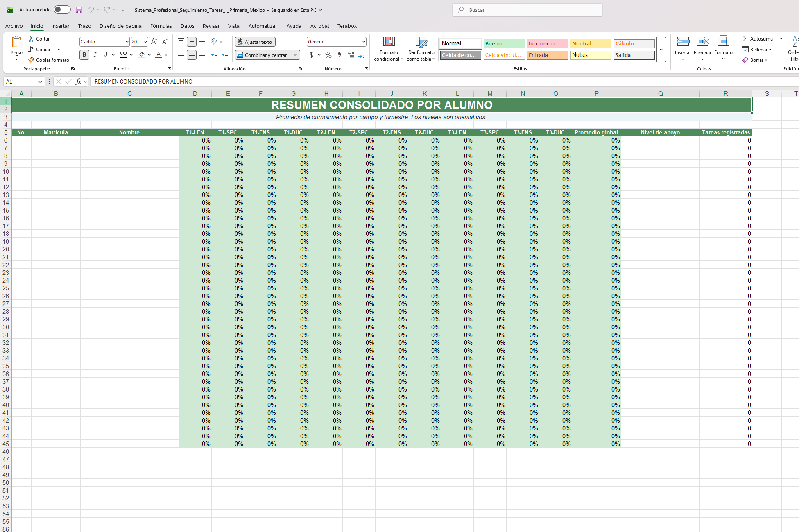Apply comma style icon
The height and width of the screenshot is (532, 799).
pyautogui.click(x=339, y=54)
